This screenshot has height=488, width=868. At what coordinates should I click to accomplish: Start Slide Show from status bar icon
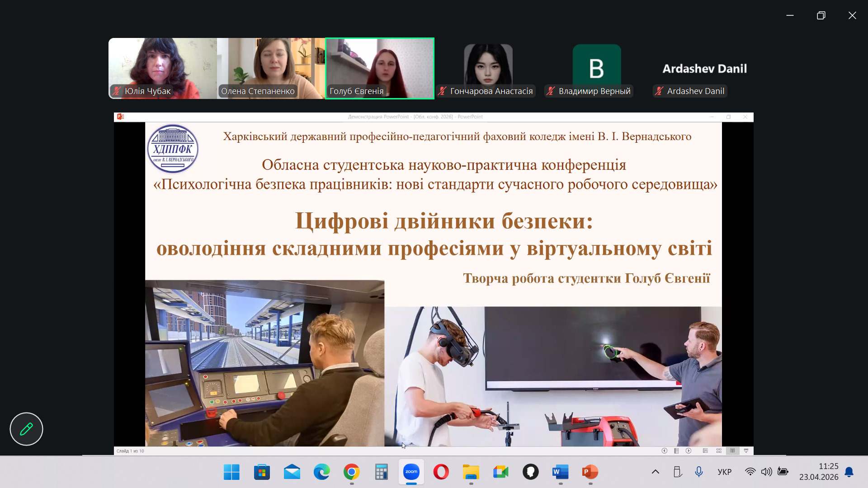[x=746, y=450]
